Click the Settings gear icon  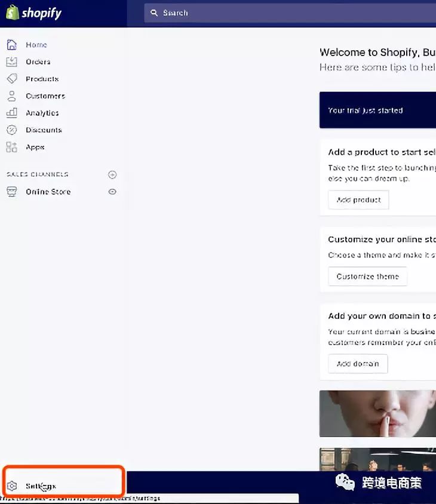13,486
